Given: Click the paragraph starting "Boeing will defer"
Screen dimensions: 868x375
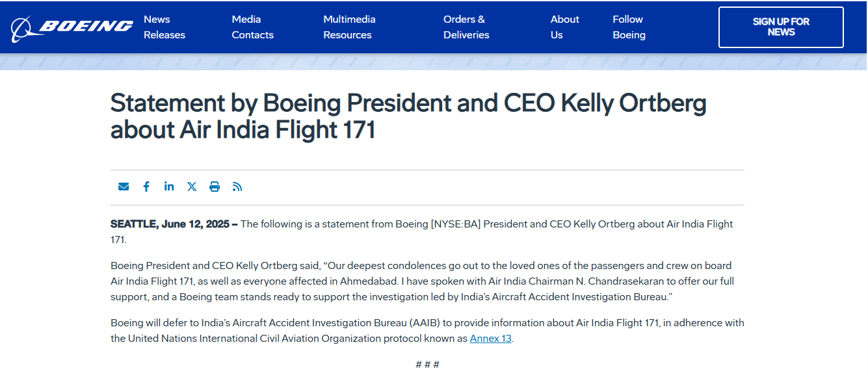Looking at the screenshot, I should pos(427,331).
